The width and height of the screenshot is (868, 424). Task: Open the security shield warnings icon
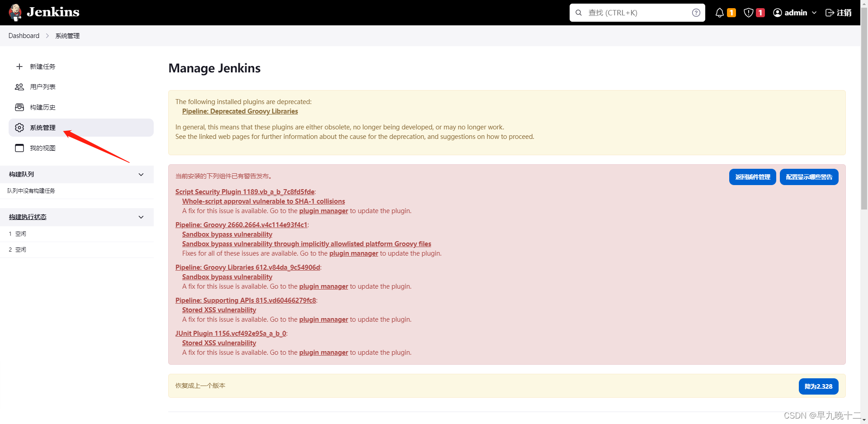tap(749, 13)
